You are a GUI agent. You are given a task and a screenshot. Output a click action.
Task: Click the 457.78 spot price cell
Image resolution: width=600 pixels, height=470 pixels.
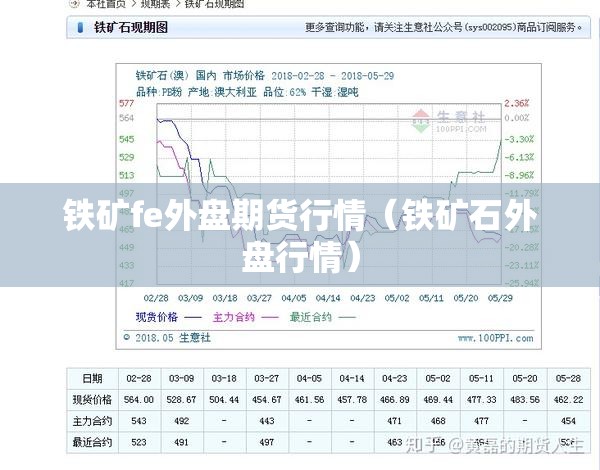[x=352, y=400]
